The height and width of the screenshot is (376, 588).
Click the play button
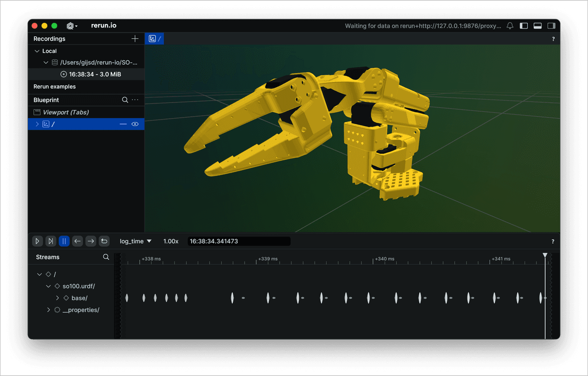click(37, 241)
